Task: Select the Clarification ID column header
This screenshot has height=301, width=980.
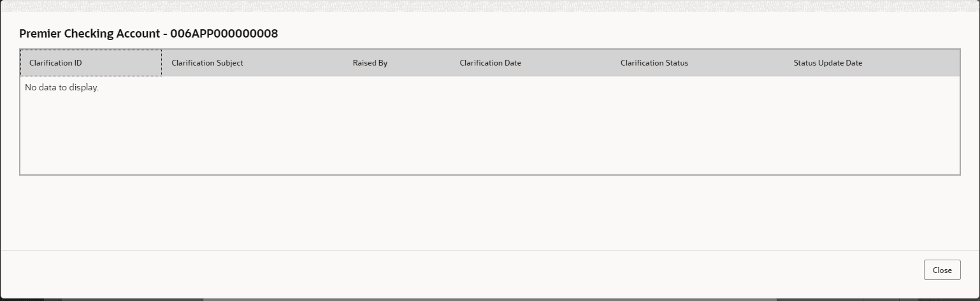Action: click(55, 63)
